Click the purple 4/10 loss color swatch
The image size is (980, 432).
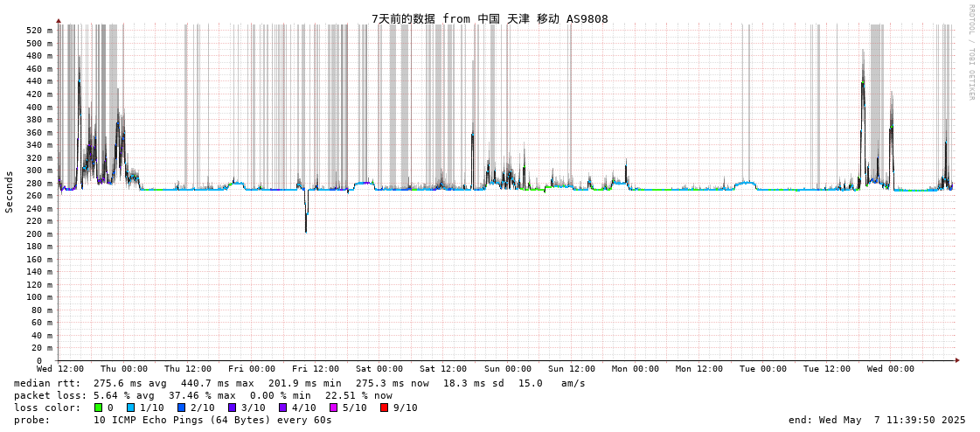click(283, 408)
